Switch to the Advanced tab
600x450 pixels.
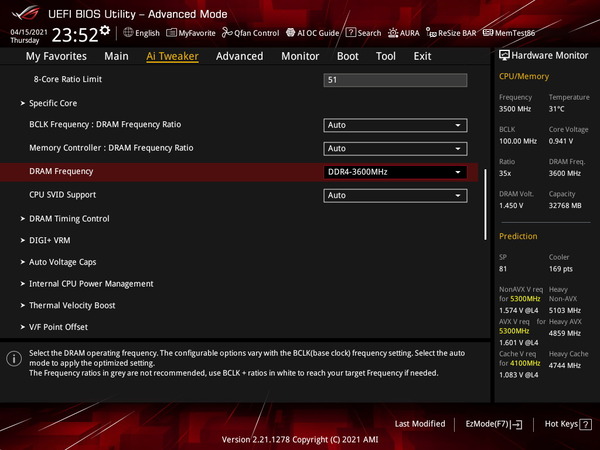coord(240,56)
